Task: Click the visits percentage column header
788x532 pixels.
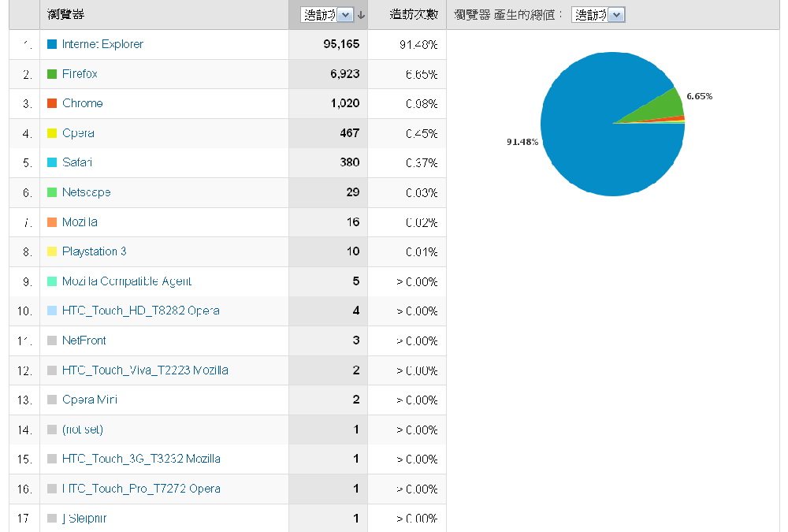Action: 414,15
